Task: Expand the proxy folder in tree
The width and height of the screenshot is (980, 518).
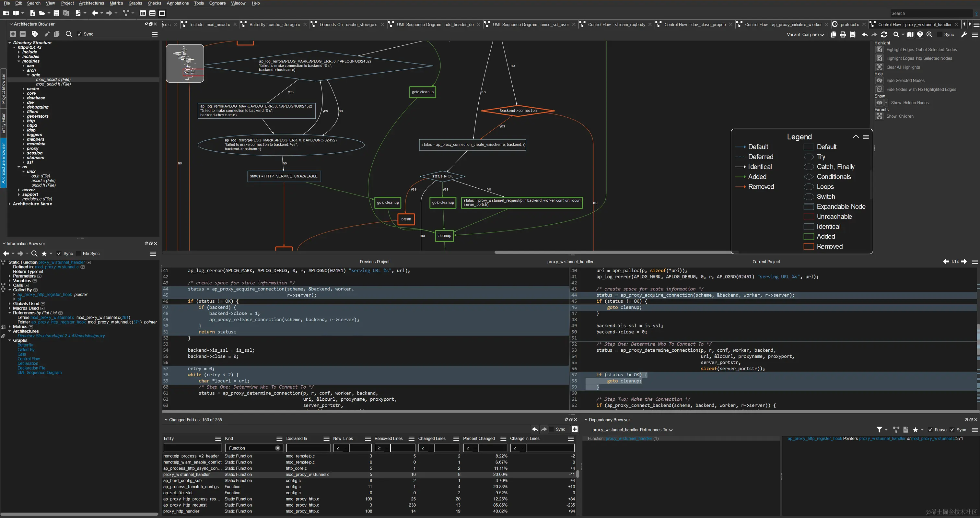Action: pyautogui.click(x=24, y=148)
